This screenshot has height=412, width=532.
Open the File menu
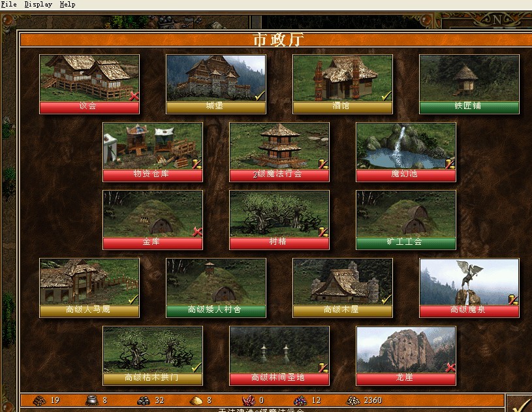[x=9, y=5]
